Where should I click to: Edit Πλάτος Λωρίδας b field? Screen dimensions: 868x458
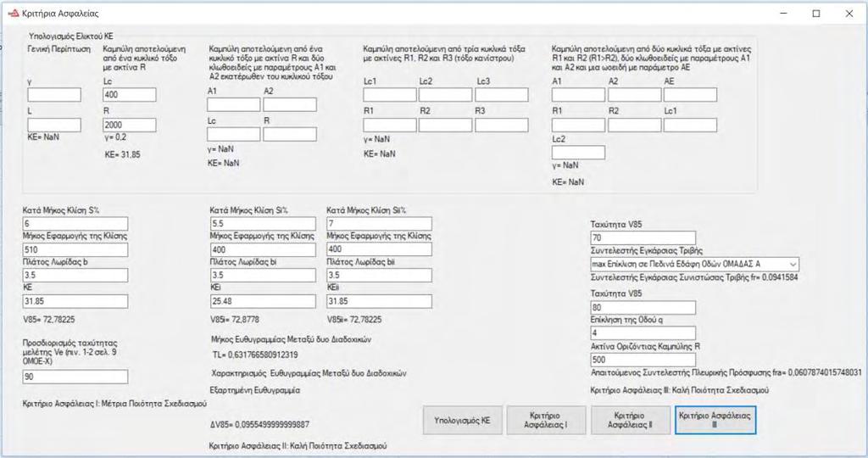pos(75,276)
